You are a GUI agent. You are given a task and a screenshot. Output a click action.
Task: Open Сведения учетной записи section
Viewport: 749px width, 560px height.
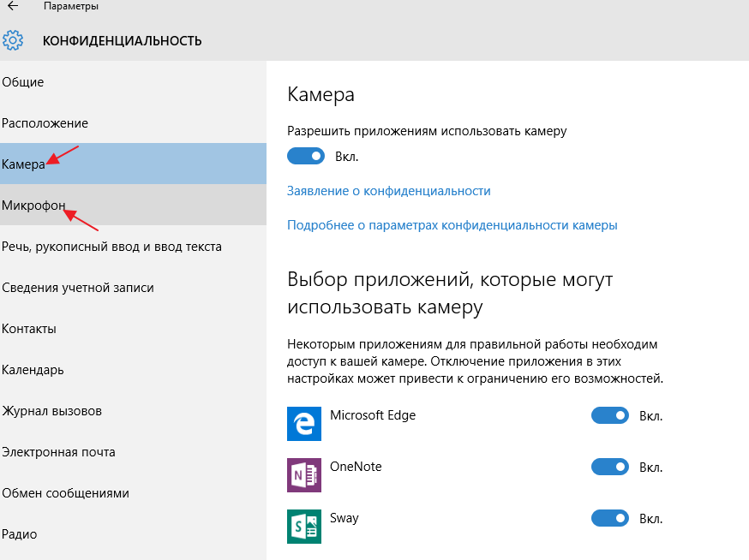point(78,288)
